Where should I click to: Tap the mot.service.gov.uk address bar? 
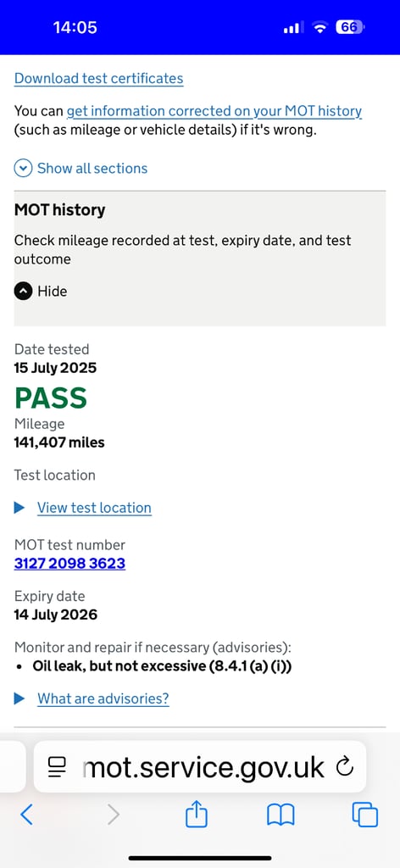coord(200,766)
